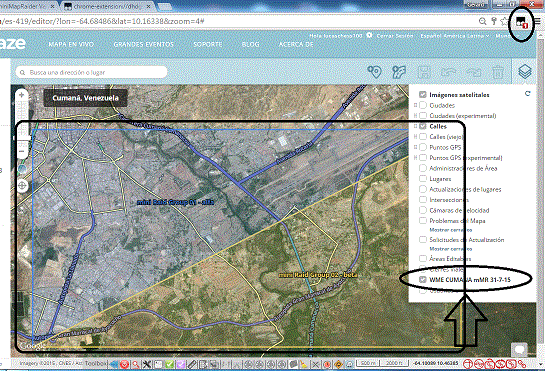Screen dimensions: 545x371
Task: Click the trash delete icon
Action: click(498, 72)
